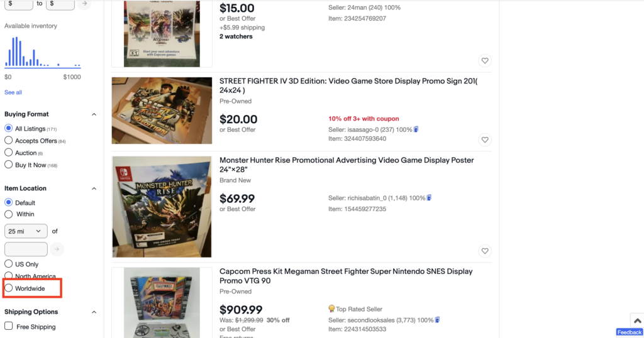Click the Available inventory price histogram
Screen dimensions: 644x338
point(43,53)
